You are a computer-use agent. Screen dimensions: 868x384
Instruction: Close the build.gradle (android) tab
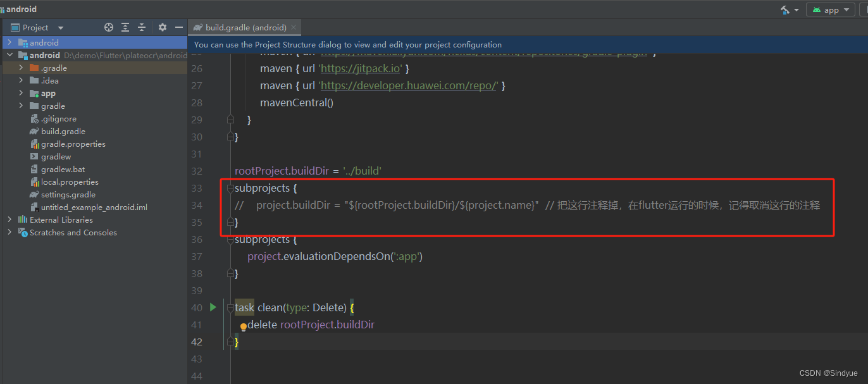point(292,27)
